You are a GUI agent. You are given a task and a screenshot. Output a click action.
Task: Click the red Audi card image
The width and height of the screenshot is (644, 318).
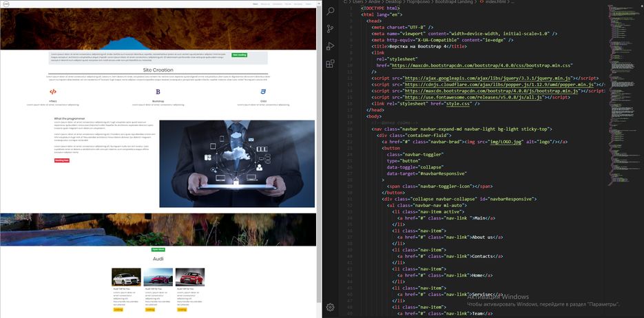click(x=190, y=277)
